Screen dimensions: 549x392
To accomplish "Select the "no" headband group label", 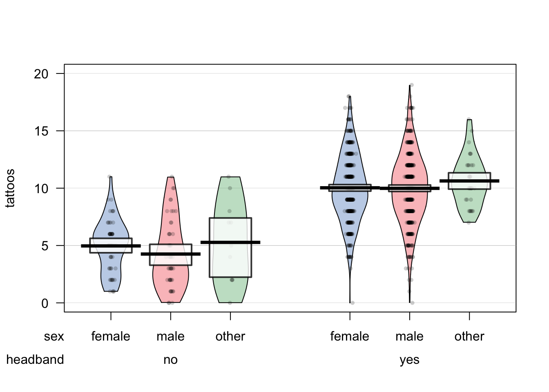I will 170,360.
